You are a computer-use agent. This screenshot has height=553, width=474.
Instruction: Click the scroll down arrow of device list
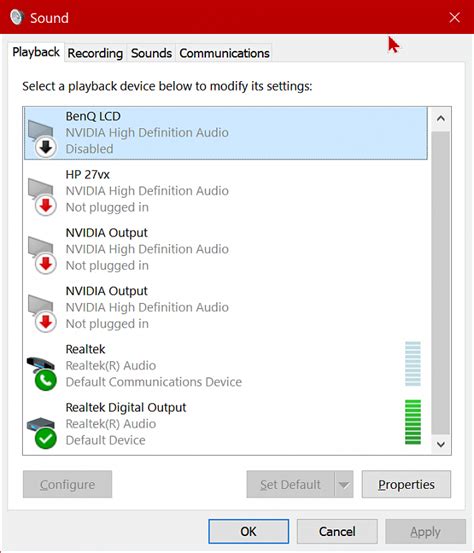click(440, 444)
